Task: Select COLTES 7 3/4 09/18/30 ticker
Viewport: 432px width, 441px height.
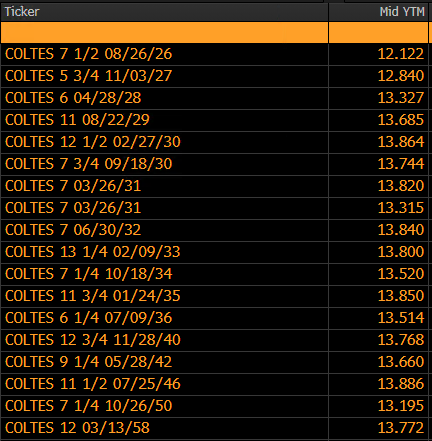Action: click(x=88, y=164)
